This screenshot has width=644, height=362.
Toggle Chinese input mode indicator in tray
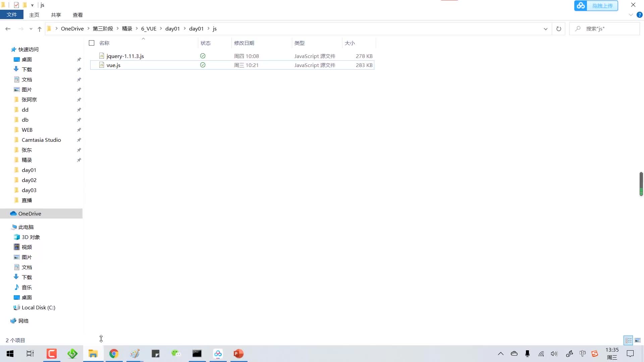click(x=583, y=354)
